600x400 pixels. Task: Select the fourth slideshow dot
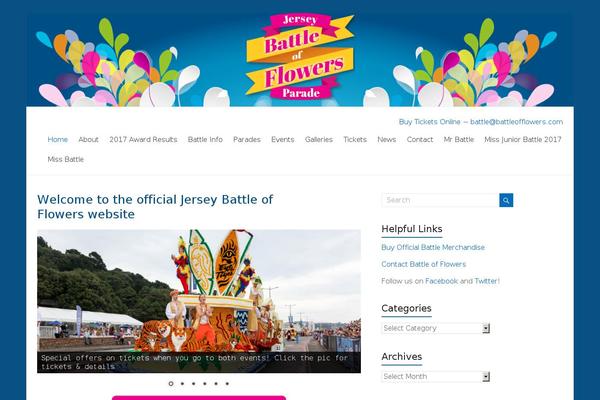(205, 384)
